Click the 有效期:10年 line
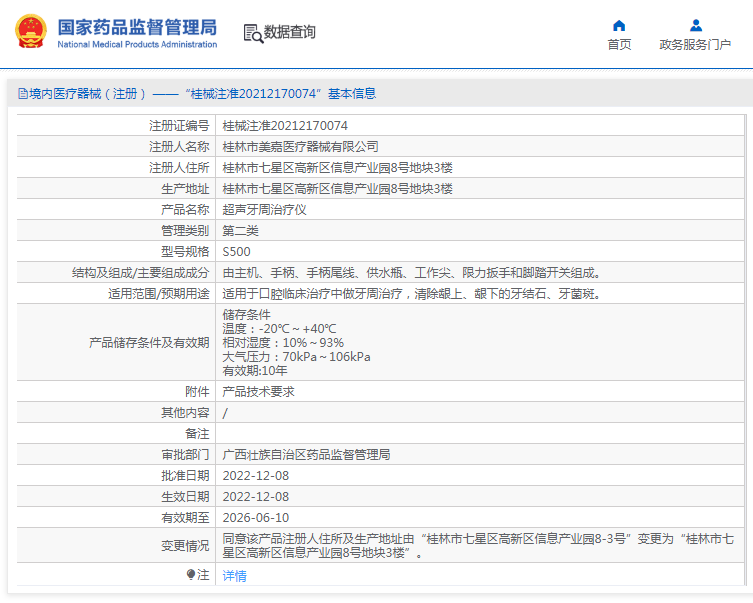This screenshot has width=753, height=603. pos(255,371)
